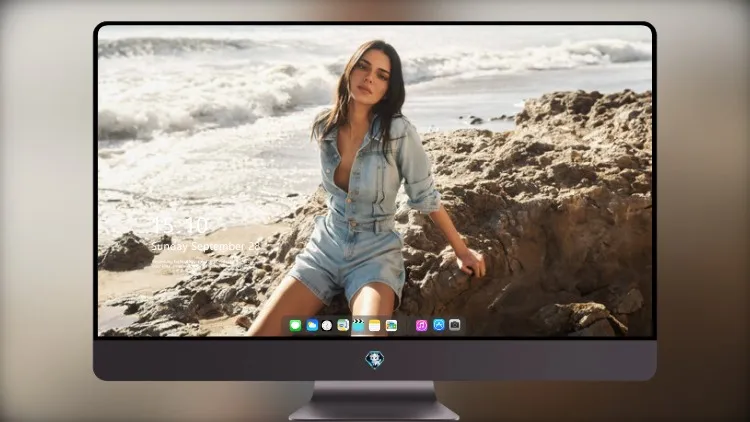Image resolution: width=750 pixels, height=422 pixels.
Task: Click the 15:10 clock widget
Action: [x=180, y=225]
